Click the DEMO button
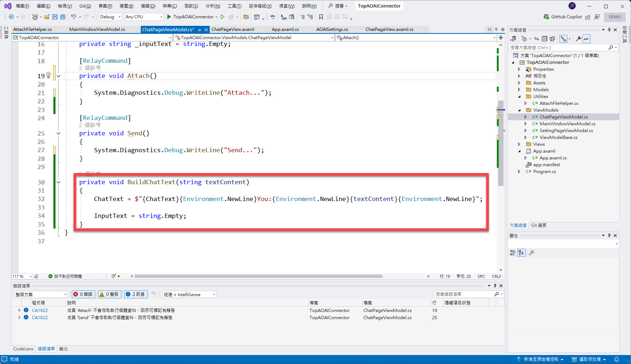 click(614, 17)
